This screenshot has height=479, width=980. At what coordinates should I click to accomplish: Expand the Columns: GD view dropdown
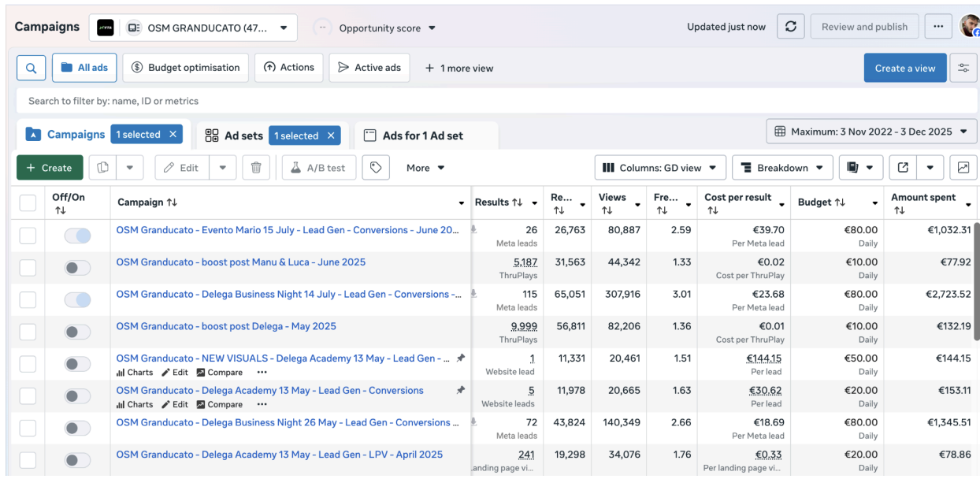click(659, 168)
